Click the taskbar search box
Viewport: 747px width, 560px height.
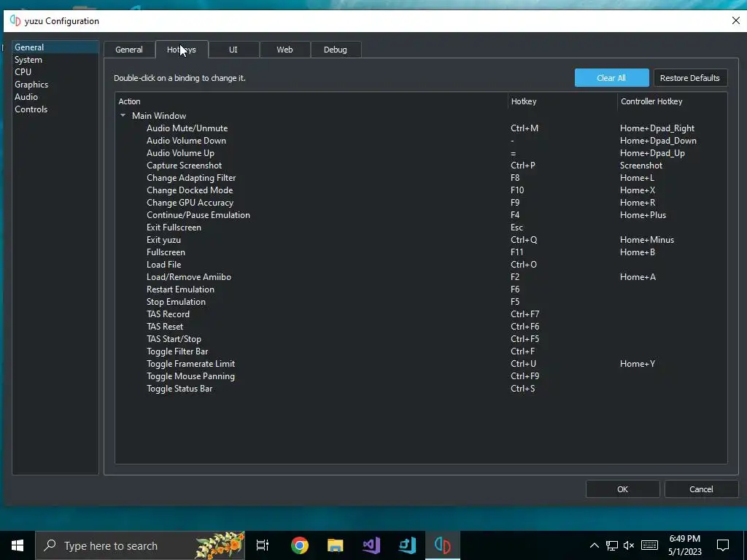pyautogui.click(x=140, y=545)
